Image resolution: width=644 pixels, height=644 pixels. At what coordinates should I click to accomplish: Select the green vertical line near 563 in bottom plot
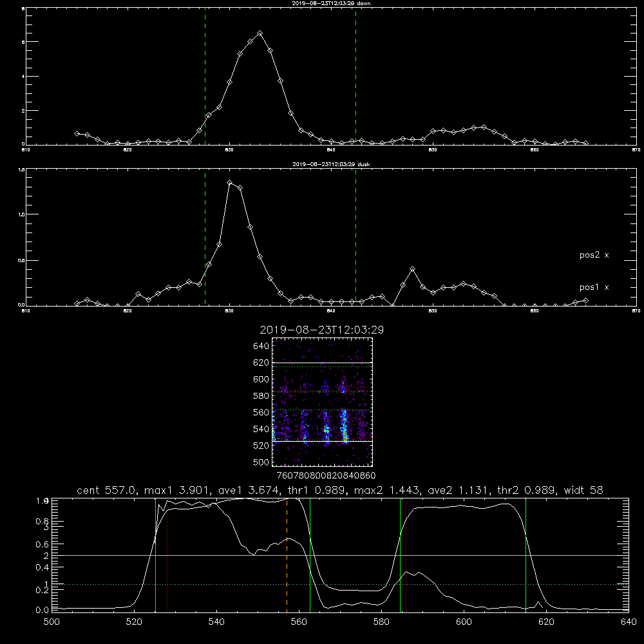tap(310, 555)
